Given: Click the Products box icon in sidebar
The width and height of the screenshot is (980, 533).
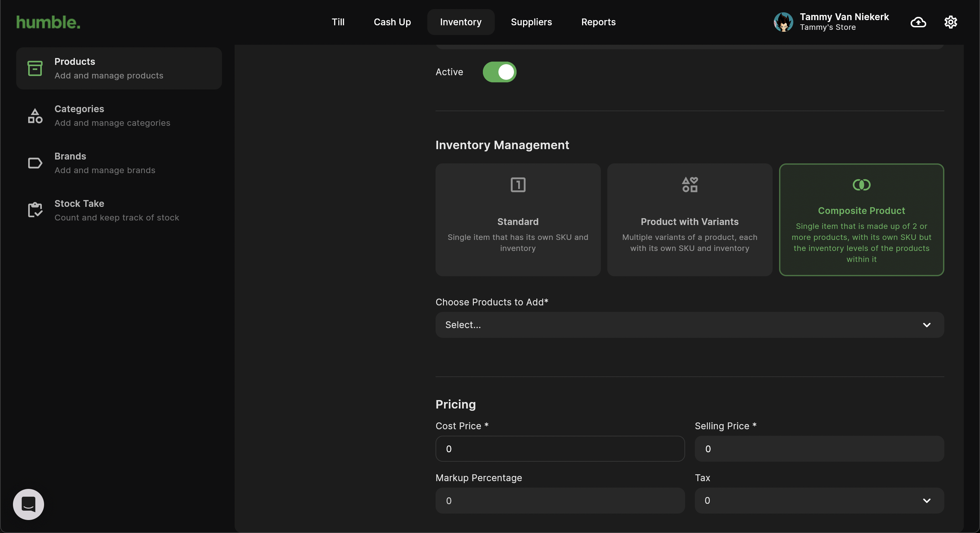Looking at the screenshot, I should [x=35, y=68].
